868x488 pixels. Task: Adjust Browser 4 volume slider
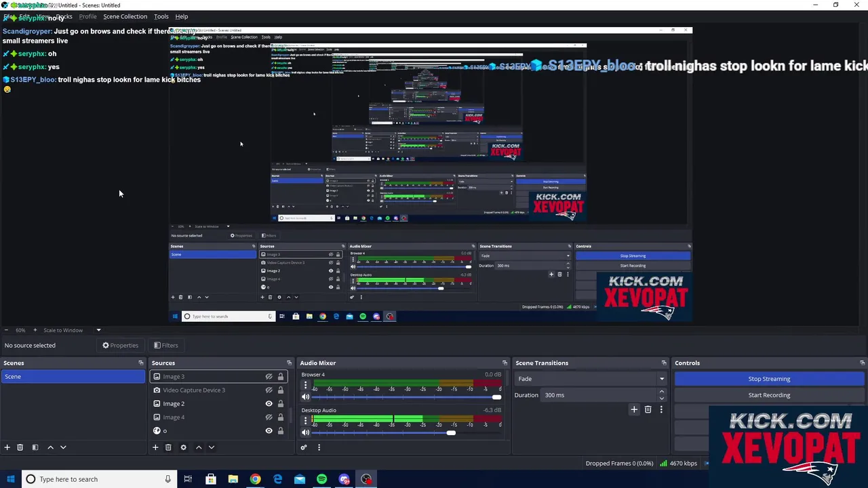497,397
